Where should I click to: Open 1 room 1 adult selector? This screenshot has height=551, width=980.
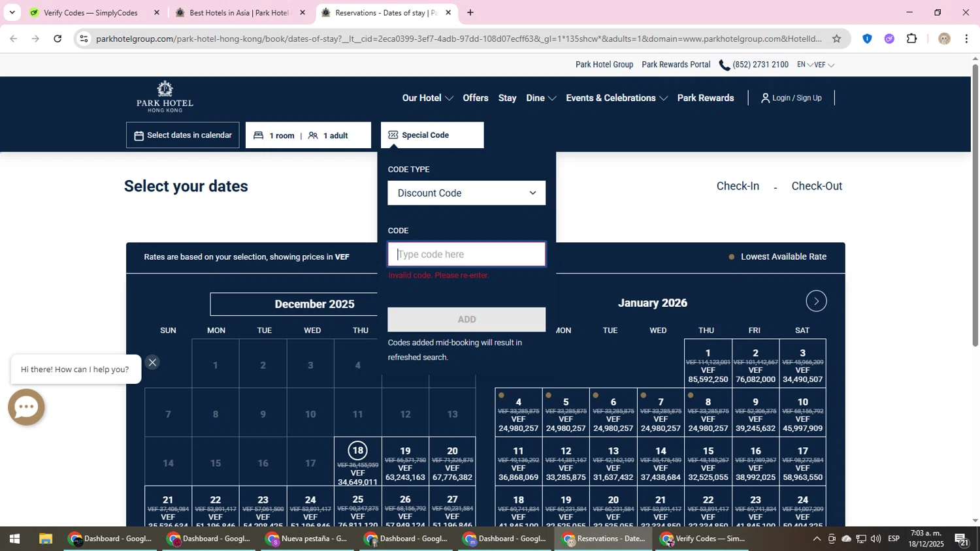point(308,135)
